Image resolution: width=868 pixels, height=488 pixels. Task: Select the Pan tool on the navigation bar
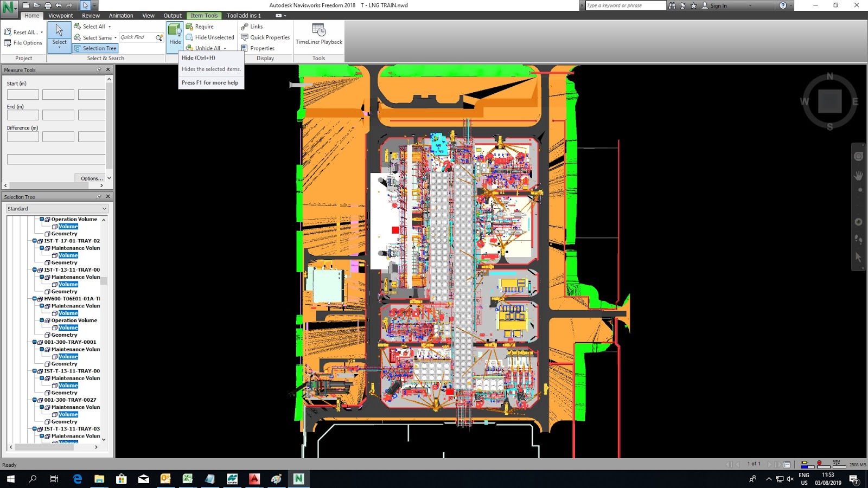tap(859, 175)
